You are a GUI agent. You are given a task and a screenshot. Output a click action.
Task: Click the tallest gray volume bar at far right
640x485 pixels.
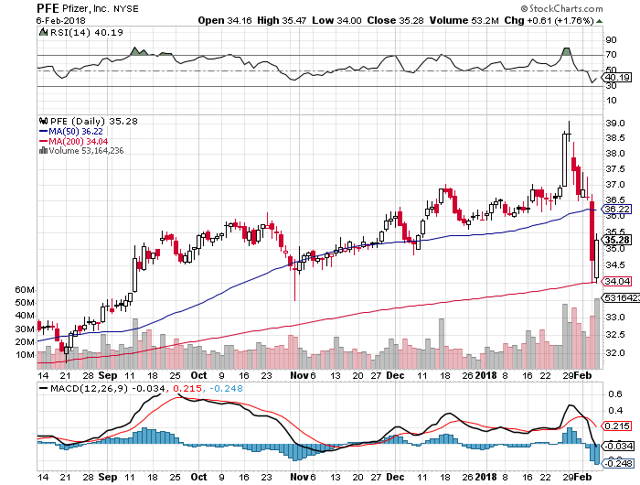(x=597, y=334)
